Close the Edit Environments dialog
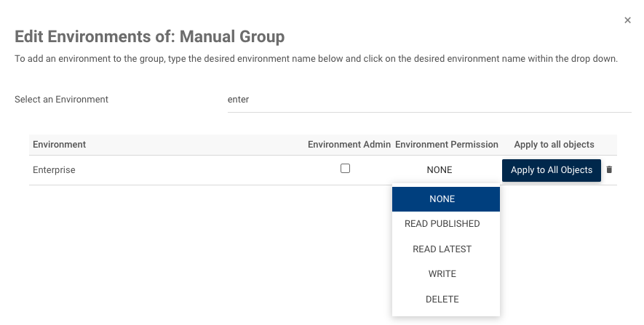Viewport: 644px width, 325px height. click(x=627, y=20)
